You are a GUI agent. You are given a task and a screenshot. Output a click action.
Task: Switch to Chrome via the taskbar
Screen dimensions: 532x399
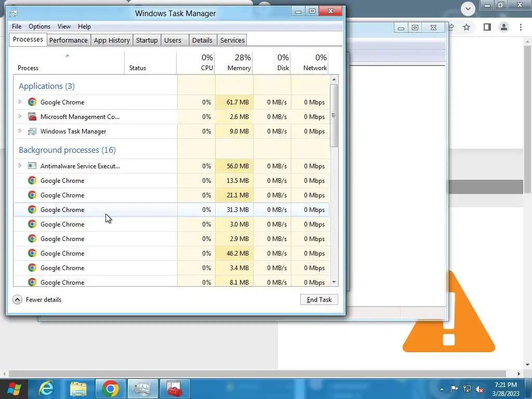click(111, 389)
